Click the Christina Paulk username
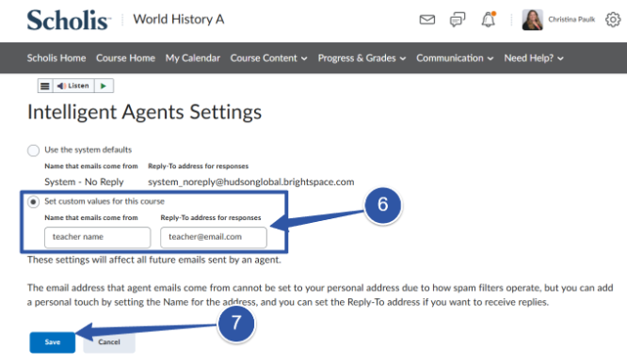The image size is (627, 364). click(x=571, y=19)
